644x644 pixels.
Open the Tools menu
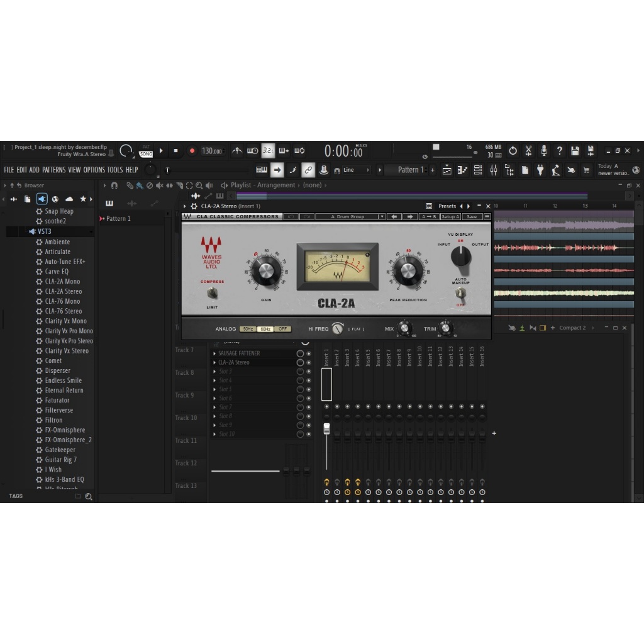tap(115, 170)
